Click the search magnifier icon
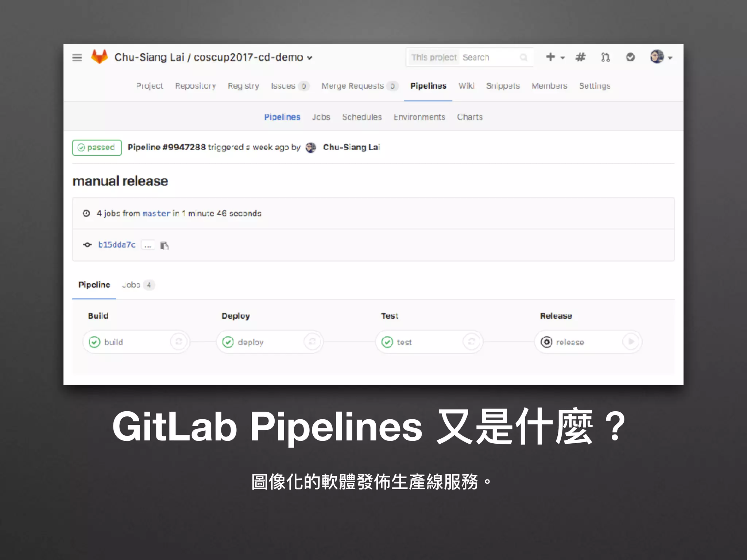 pyautogui.click(x=523, y=57)
